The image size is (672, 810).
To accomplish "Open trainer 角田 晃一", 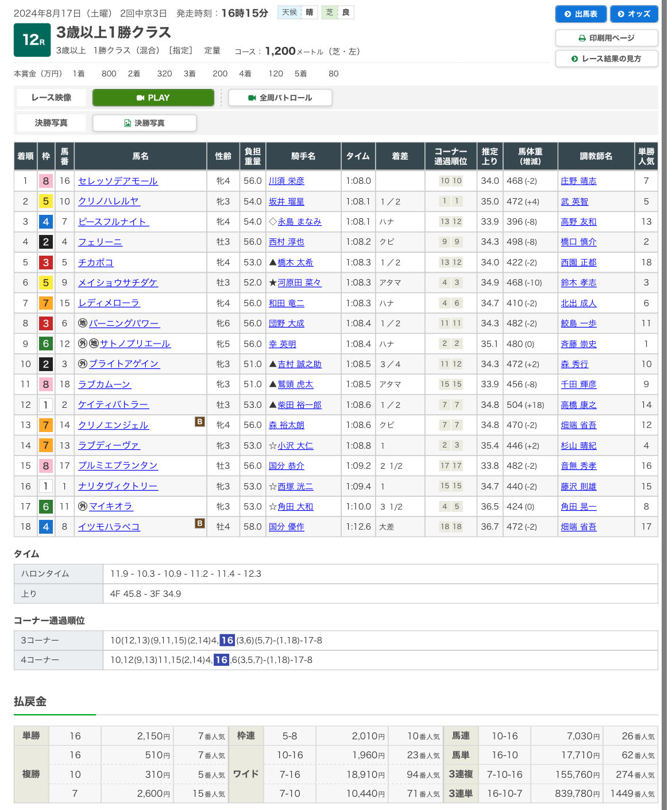I will pos(578,507).
